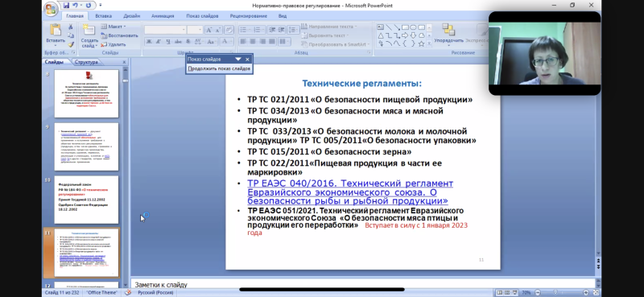Viewport: 644px width, 297px height.
Task: Open the numbered list dropdown
Action: pyautogui.click(x=263, y=30)
